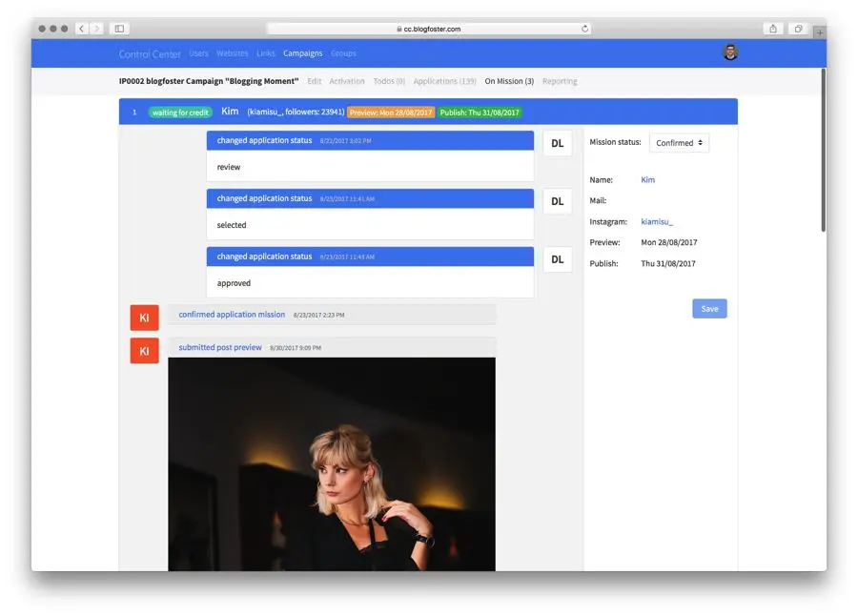
Task: Click the Kim name link
Action: pos(647,180)
